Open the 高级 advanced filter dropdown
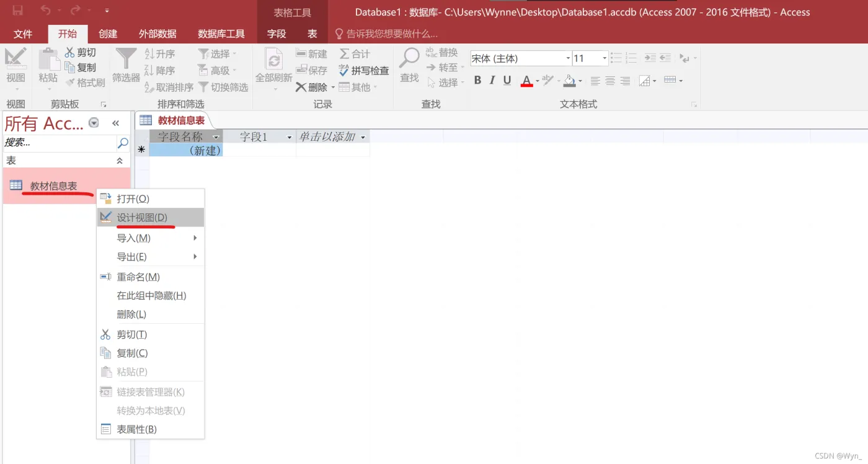Image resolution: width=868 pixels, height=464 pixels. [x=218, y=71]
